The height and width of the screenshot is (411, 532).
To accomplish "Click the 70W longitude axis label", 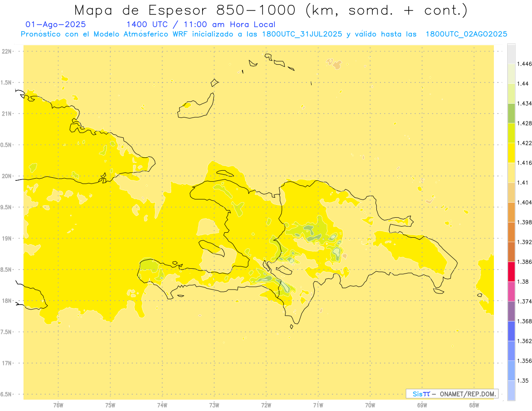I will coord(370,405).
